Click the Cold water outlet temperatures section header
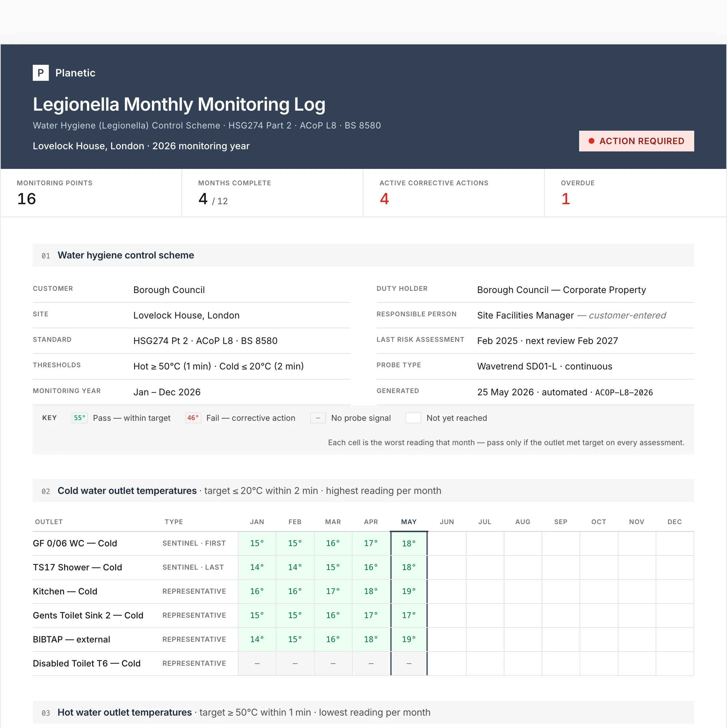 pyautogui.click(x=363, y=491)
